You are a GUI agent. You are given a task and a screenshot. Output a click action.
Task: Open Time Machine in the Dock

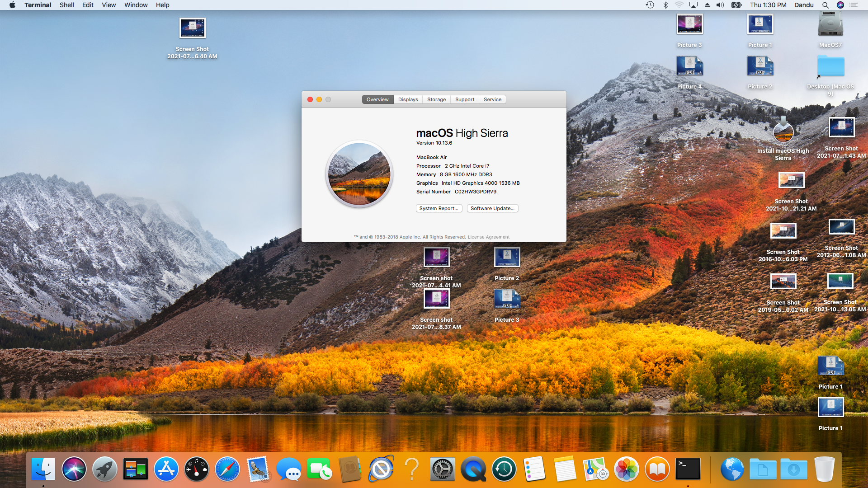coord(504,469)
